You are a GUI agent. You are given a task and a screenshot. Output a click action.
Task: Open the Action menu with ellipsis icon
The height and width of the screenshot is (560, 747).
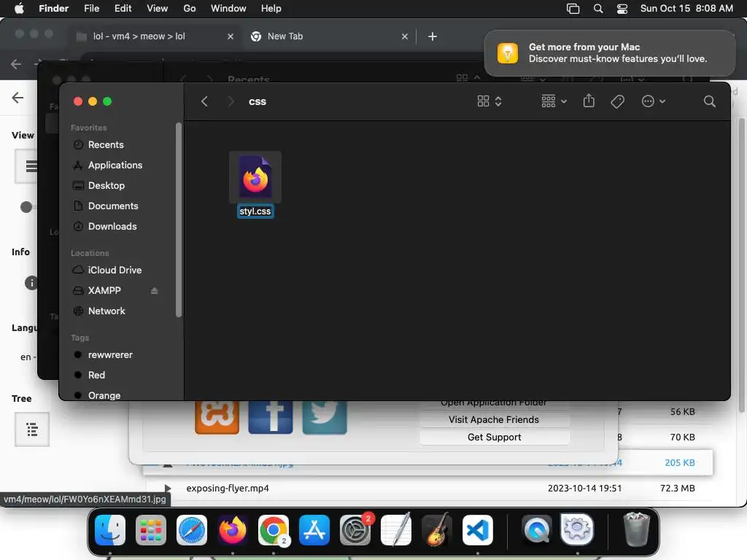pyautogui.click(x=653, y=101)
